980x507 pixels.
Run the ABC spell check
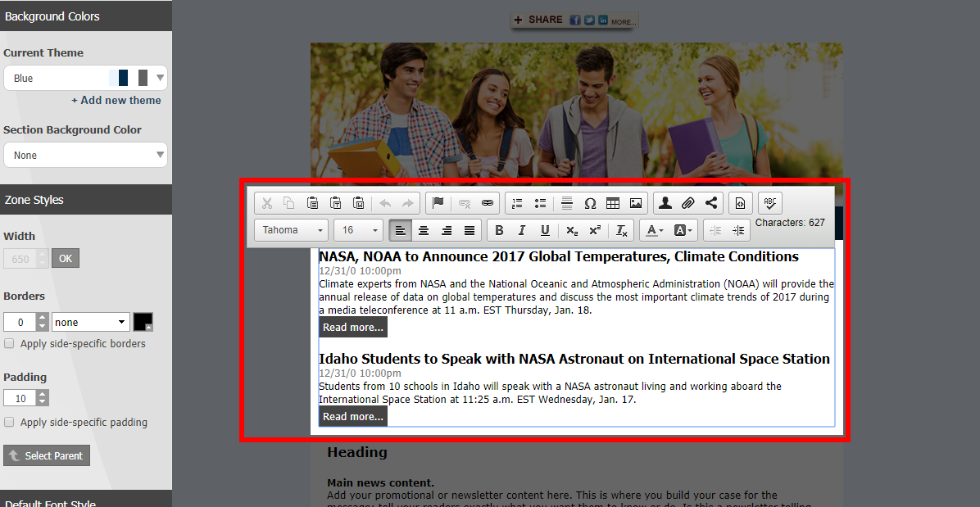click(770, 203)
